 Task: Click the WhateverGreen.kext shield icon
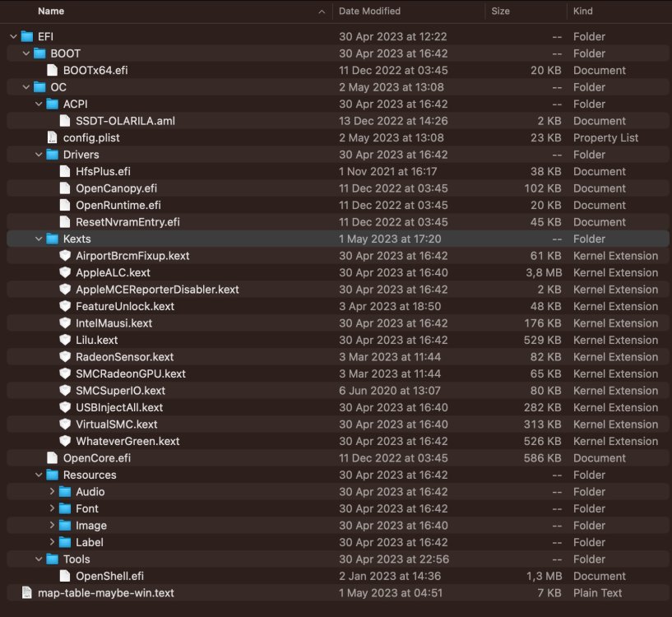click(x=65, y=441)
